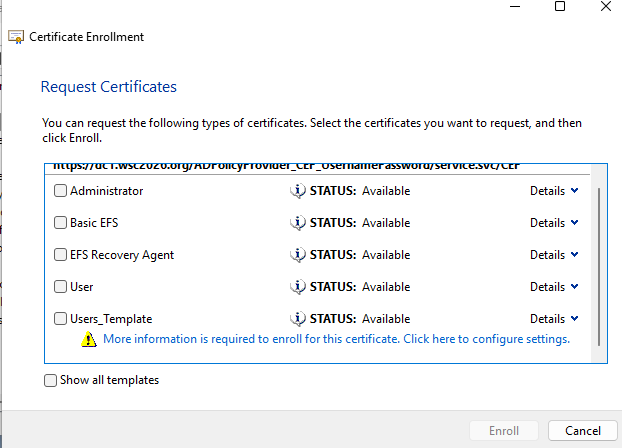The height and width of the screenshot is (448, 622).
Task: Expand Details for Users_Template
Action: pos(554,319)
